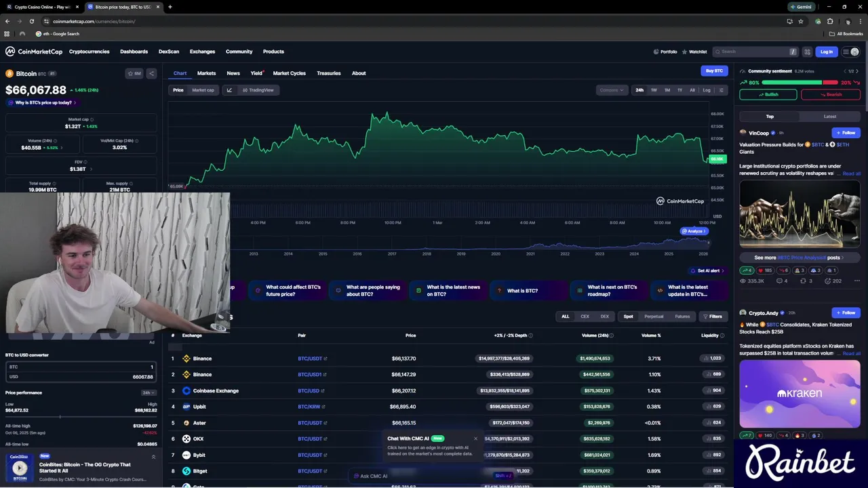This screenshot has height=488, width=868.
Task: Select 1Y chart time range
Action: point(679,90)
